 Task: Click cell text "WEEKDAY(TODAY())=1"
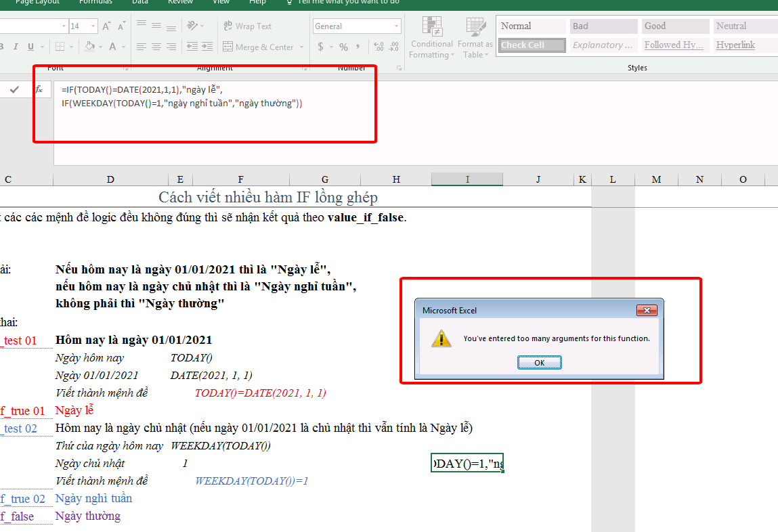point(252,481)
